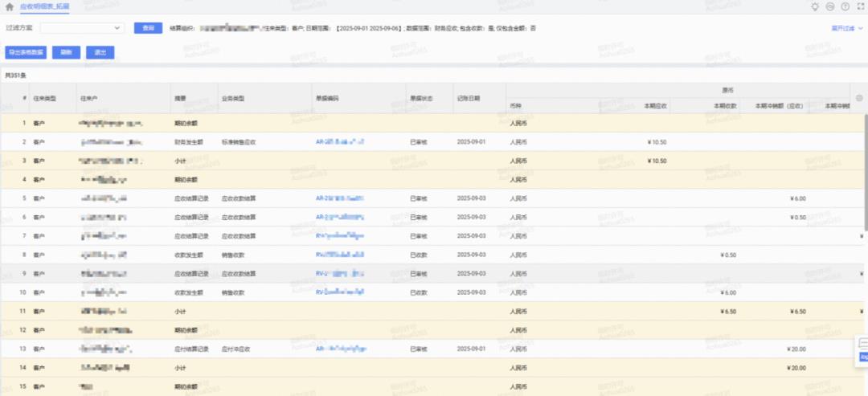
Task: Click the 原币 group header
Action: click(x=728, y=90)
